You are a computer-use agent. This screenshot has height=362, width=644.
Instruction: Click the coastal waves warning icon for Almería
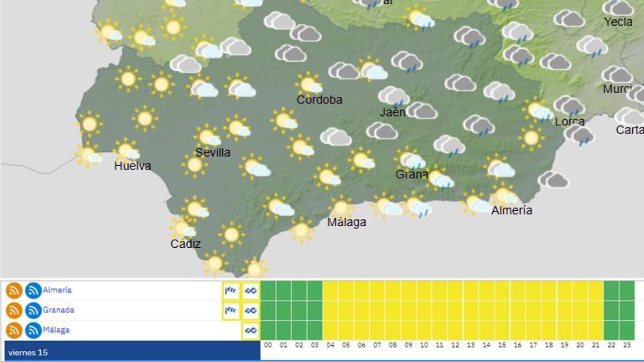(251, 291)
